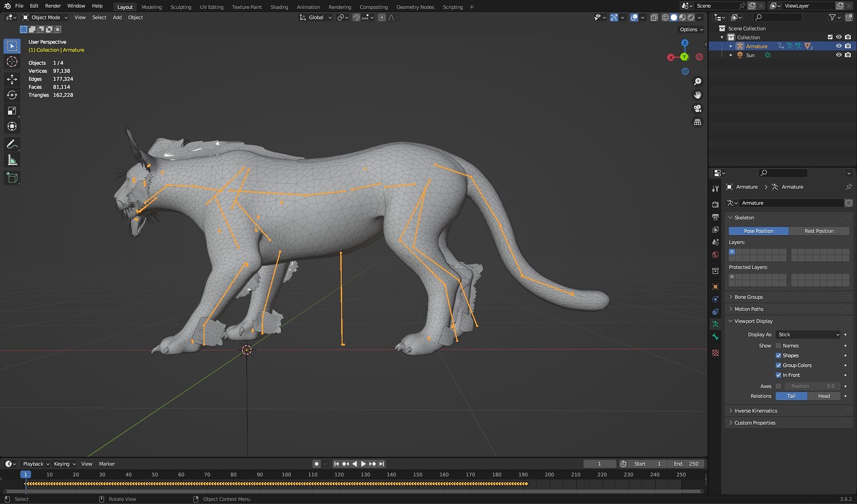
Task: Click the End frame field 250
Action: [x=686, y=464]
